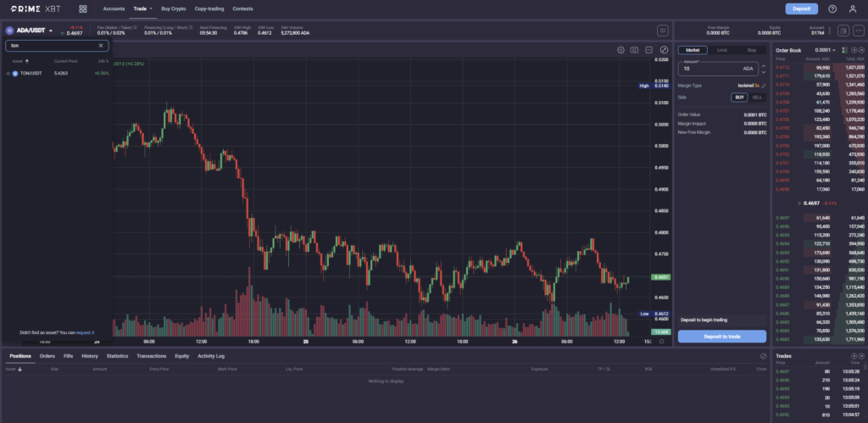Click the PrimeXBT logo
The width and height of the screenshot is (868, 423).
pyautogui.click(x=36, y=8)
